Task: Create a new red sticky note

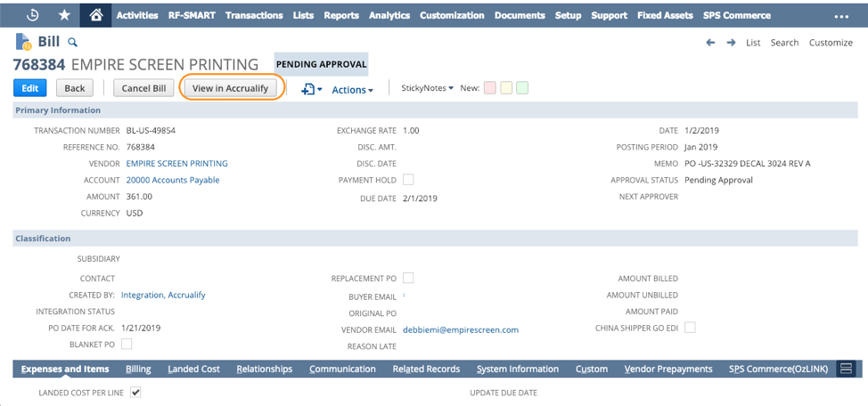Action: [x=490, y=88]
